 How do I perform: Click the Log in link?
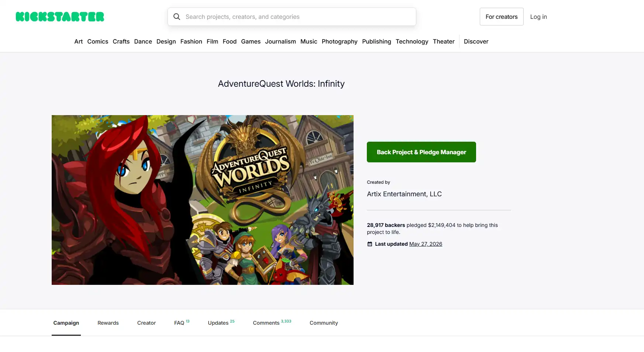tap(538, 17)
